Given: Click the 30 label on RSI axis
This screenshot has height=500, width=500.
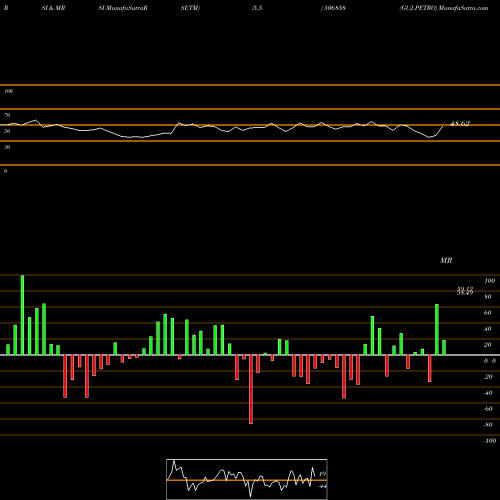Looking at the screenshot, I should pyautogui.click(x=7, y=147).
